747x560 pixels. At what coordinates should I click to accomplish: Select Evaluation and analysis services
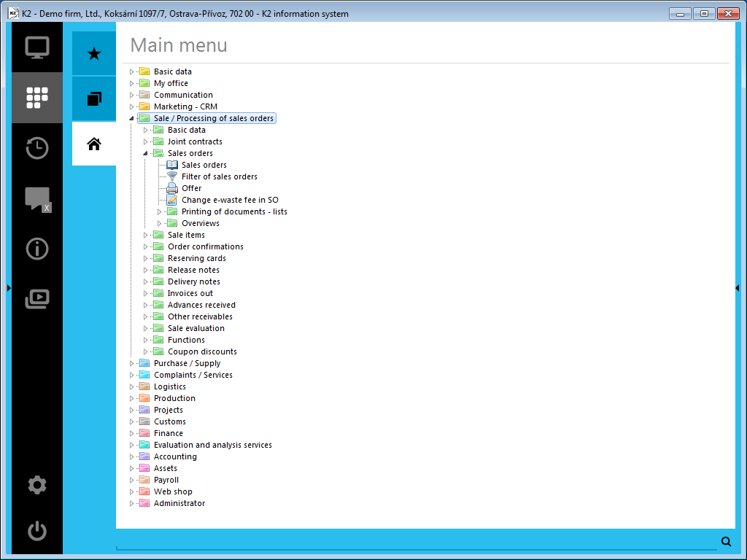click(212, 445)
